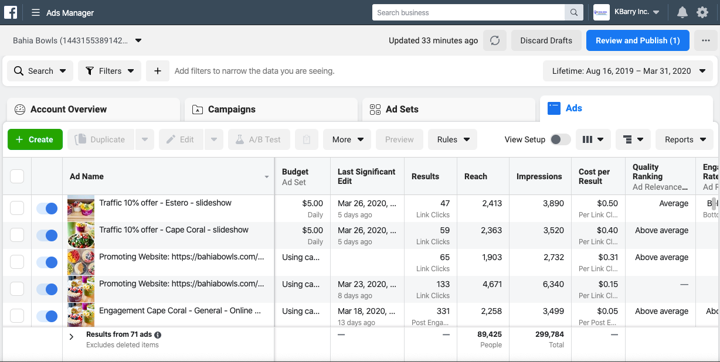Click the notifications bell icon

[682, 12]
